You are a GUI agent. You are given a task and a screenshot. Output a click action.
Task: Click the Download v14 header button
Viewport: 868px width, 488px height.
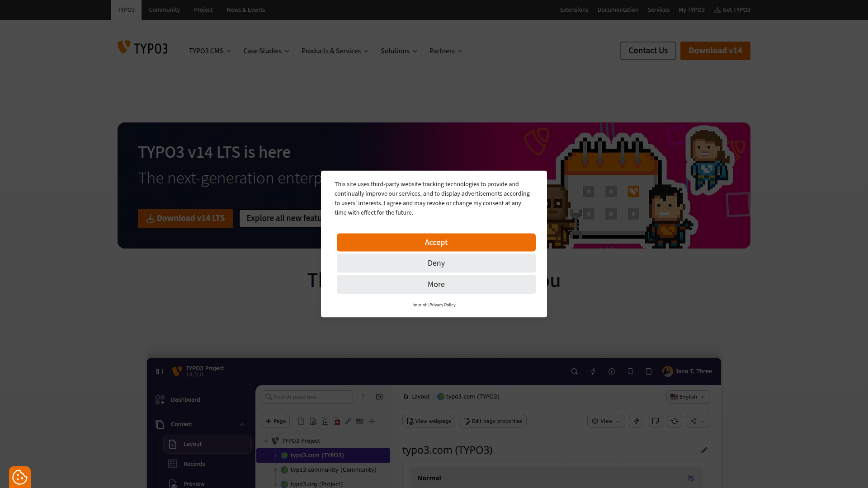click(715, 51)
